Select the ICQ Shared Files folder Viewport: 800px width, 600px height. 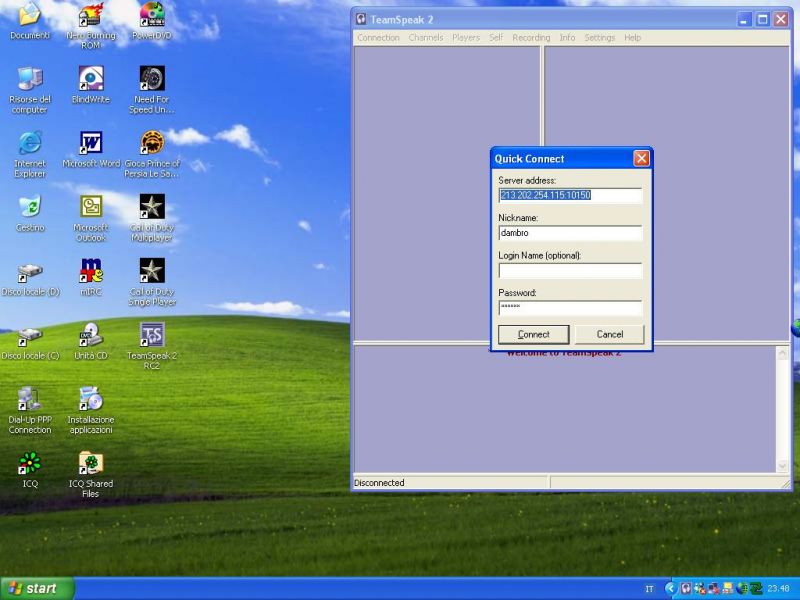91,474
